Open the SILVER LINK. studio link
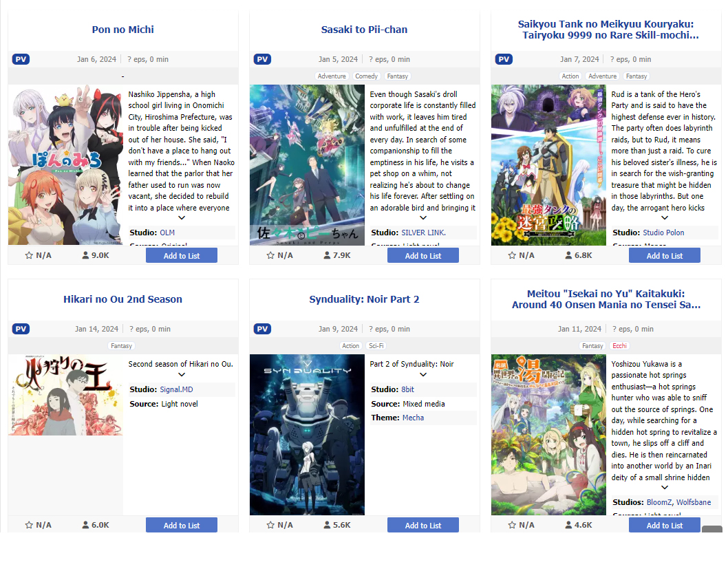Image resolution: width=728 pixels, height=571 pixels. tap(423, 233)
